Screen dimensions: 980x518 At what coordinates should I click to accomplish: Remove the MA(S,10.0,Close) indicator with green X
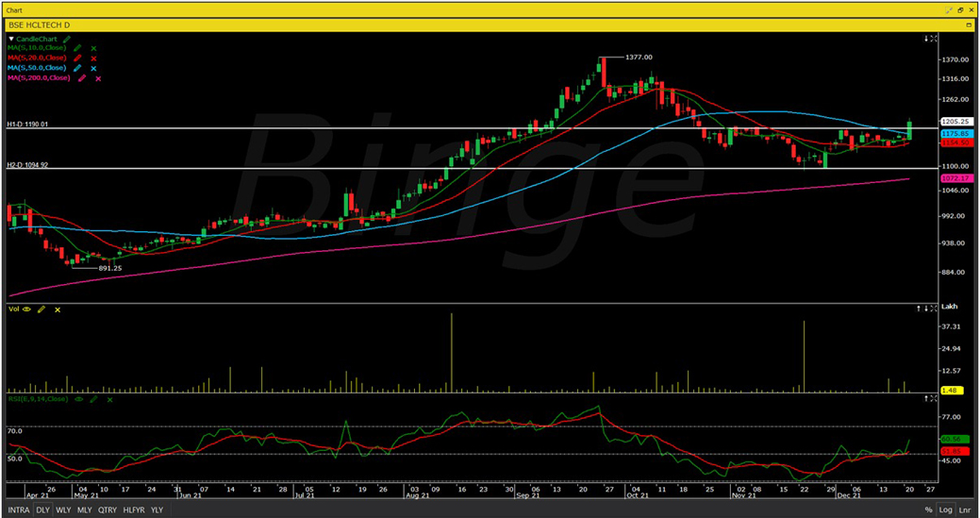point(93,48)
